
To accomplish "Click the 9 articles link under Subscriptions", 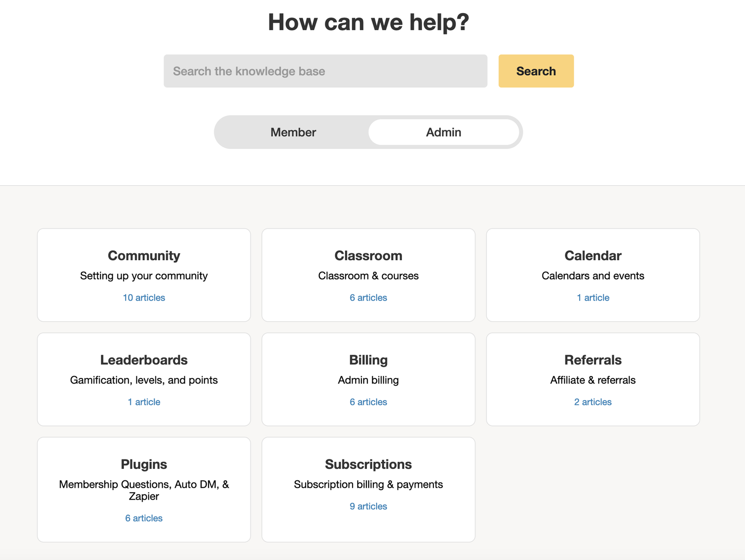I will click(x=368, y=506).
